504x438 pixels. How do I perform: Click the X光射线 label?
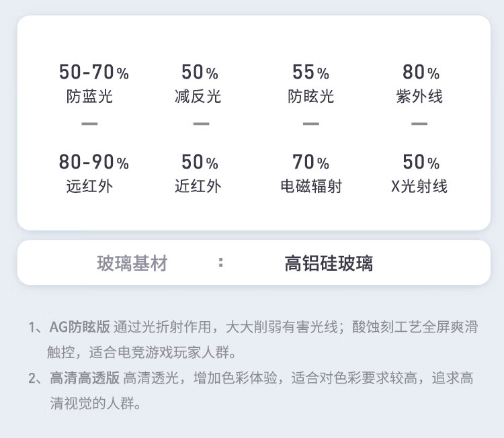coord(419,187)
